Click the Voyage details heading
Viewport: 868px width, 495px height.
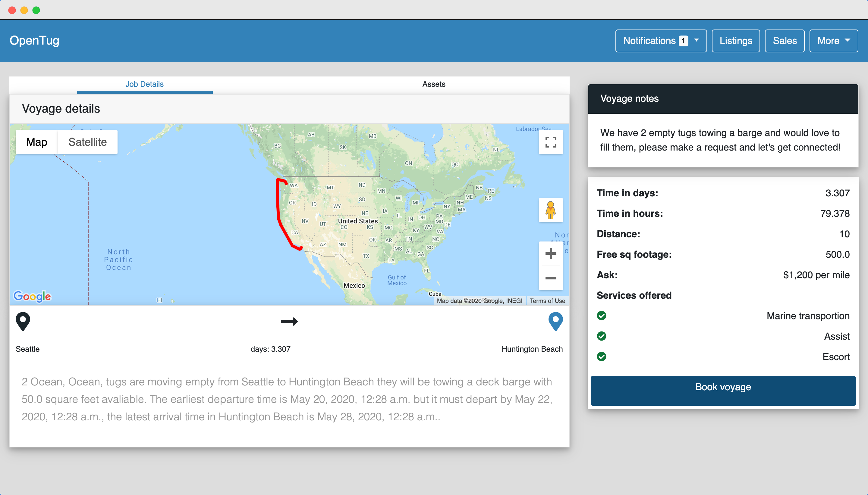point(61,109)
